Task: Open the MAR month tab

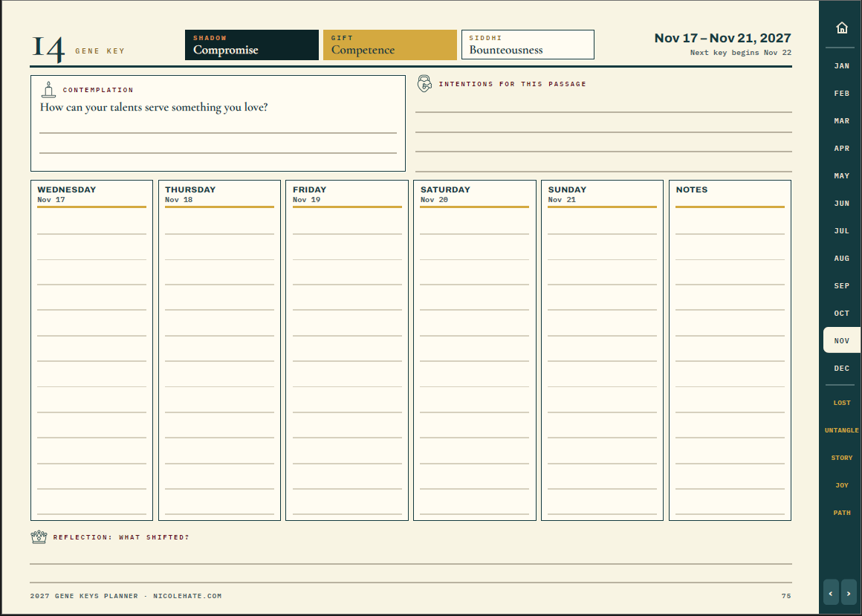Action: [842, 121]
